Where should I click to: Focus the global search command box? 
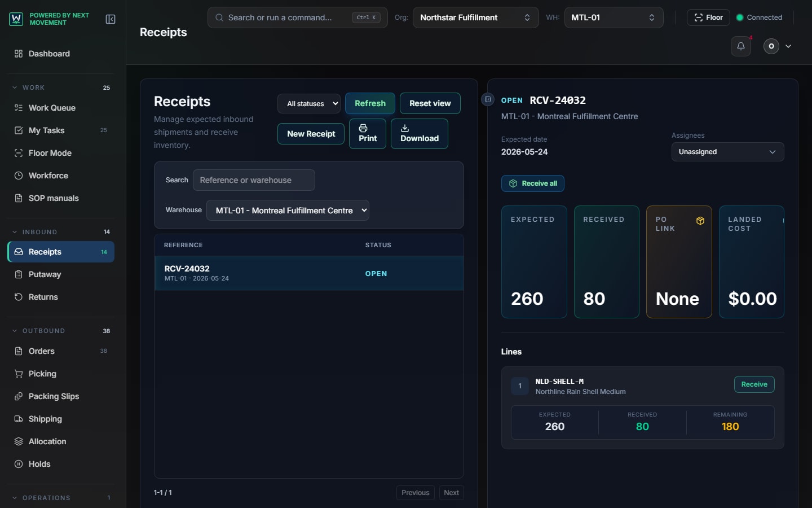(297, 17)
